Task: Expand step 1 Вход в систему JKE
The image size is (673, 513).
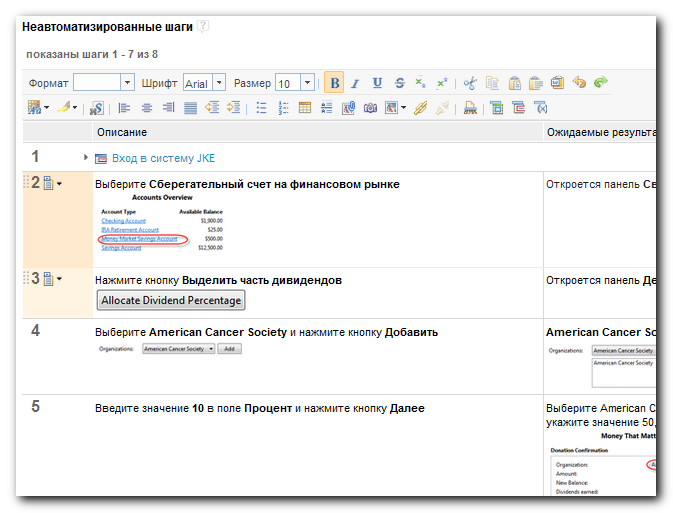Action: click(x=86, y=158)
